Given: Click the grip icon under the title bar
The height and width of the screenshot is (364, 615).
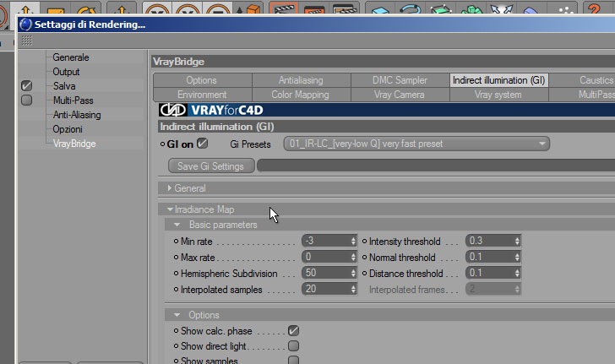Looking at the screenshot, I should pyautogui.click(x=27, y=41).
